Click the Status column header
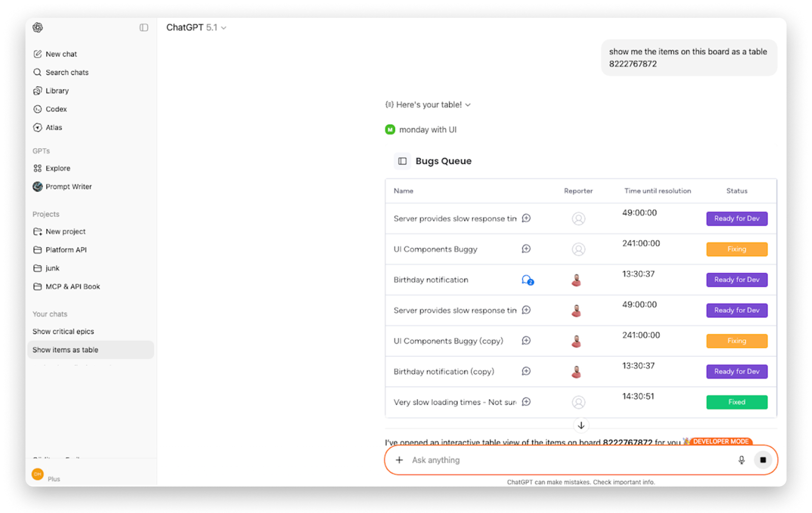 [737, 191]
